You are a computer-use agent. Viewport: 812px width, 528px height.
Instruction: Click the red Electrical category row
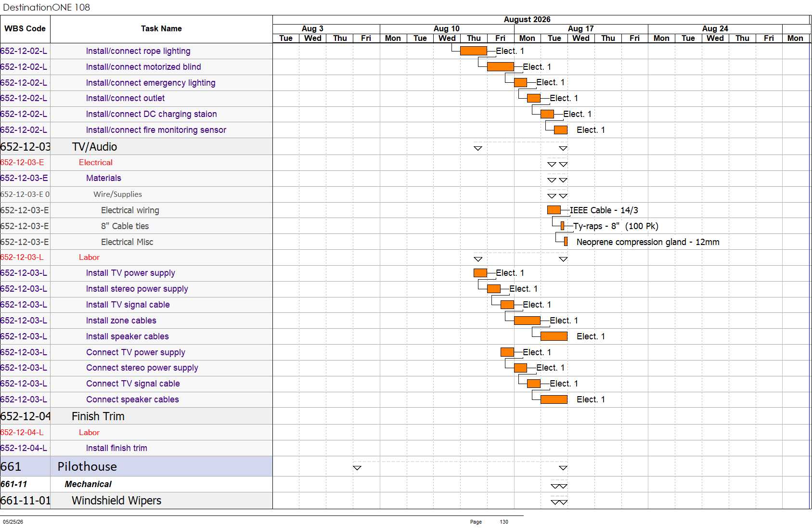[x=136, y=163]
